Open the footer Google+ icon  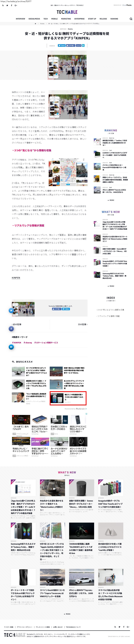point(128,627)
